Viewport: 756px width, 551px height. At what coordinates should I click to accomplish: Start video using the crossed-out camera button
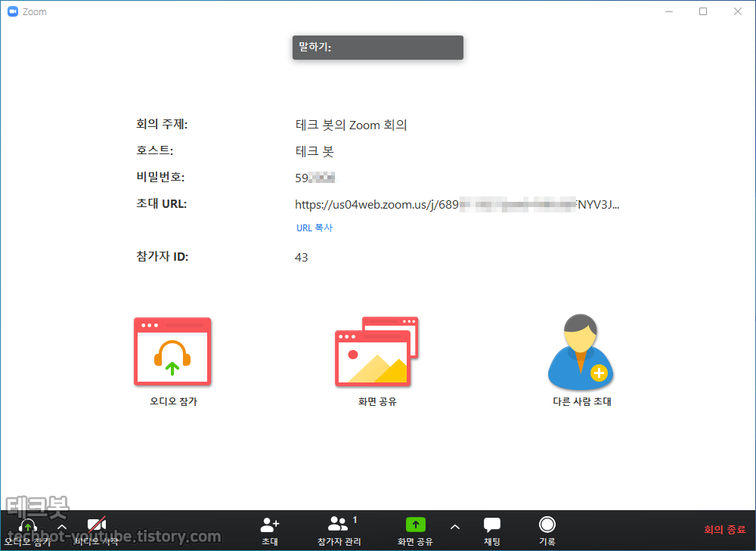tap(97, 531)
